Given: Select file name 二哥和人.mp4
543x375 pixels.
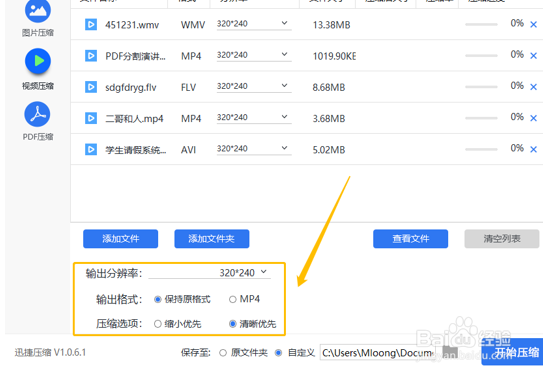Looking at the screenshot, I should [x=134, y=118].
